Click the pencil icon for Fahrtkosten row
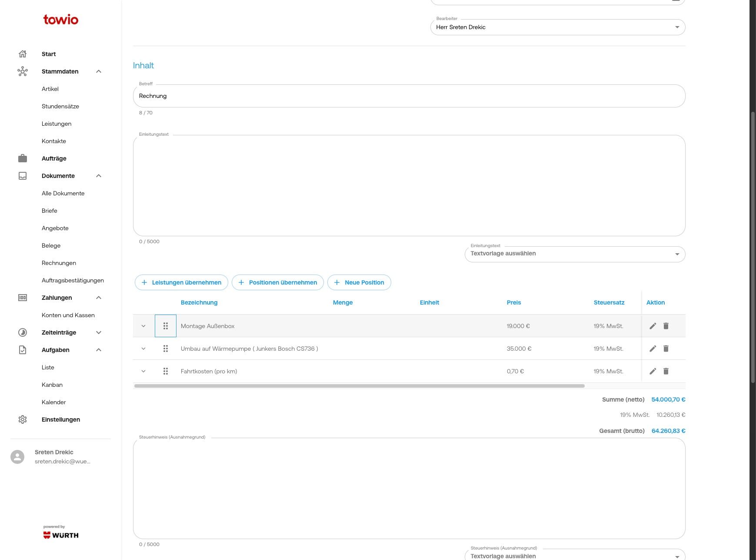Screen dimensions: 756x560 (x=653, y=371)
